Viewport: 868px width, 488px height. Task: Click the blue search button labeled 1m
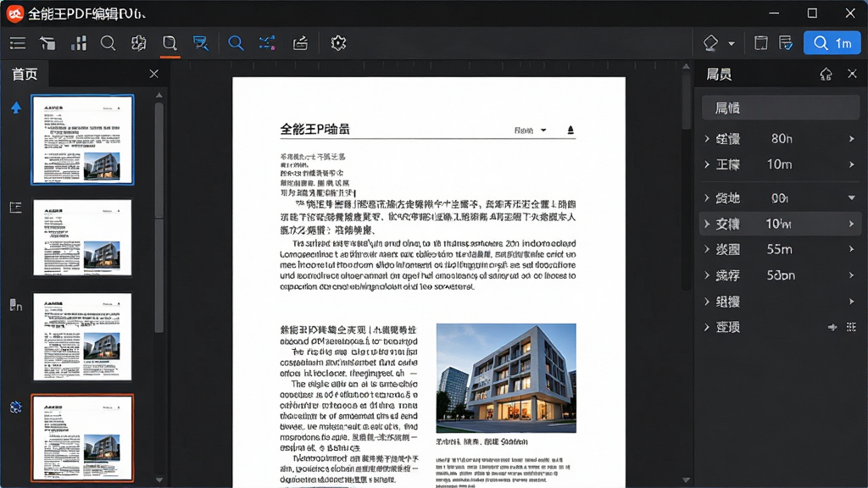click(832, 43)
